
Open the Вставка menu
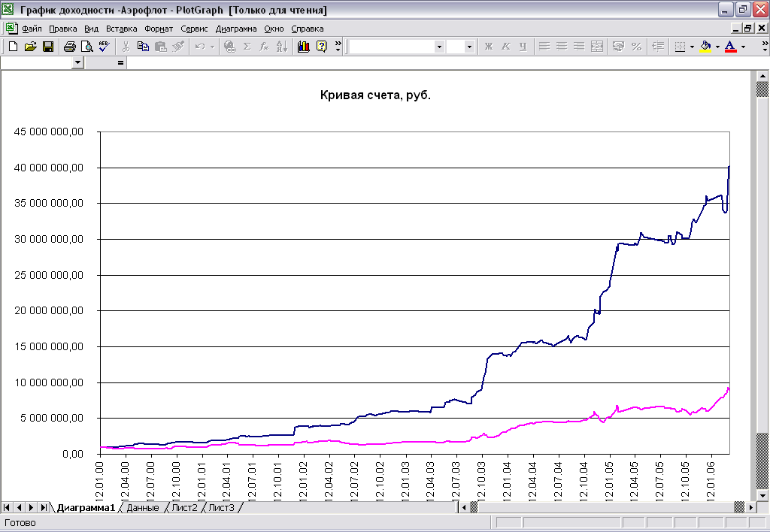click(x=121, y=29)
